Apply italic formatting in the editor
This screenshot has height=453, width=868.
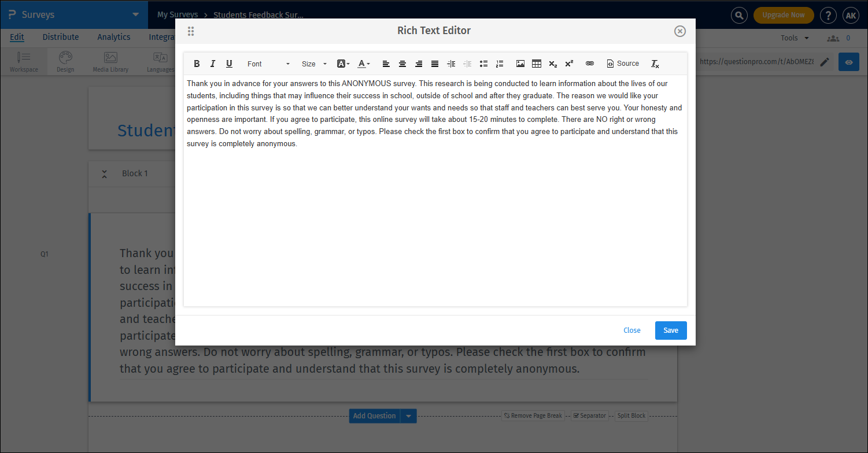tap(213, 64)
